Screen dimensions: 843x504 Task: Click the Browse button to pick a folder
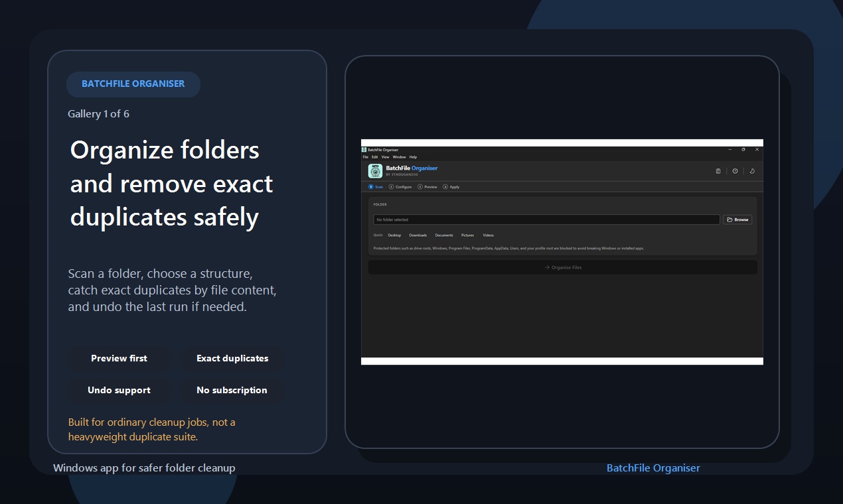coord(737,220)
